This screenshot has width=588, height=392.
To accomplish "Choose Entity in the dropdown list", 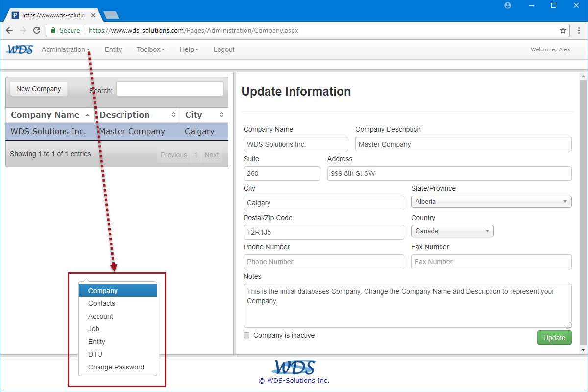I will pyautogui.click(x=118, y=342).
